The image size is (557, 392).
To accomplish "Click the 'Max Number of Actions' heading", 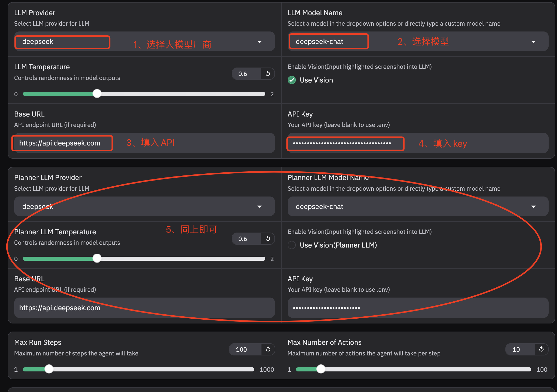I will (x=324, y=342).
